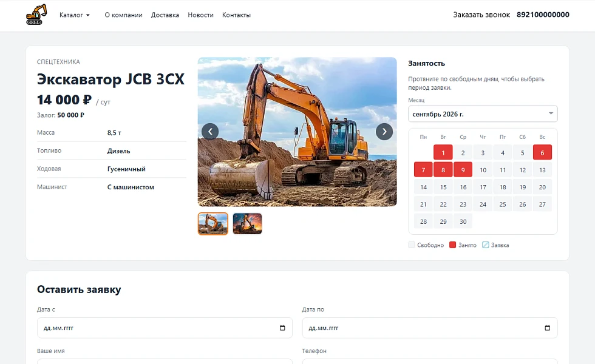This screenshot has width=595, height=364.
Task: Open the Новости page
Action: [201, 15]
